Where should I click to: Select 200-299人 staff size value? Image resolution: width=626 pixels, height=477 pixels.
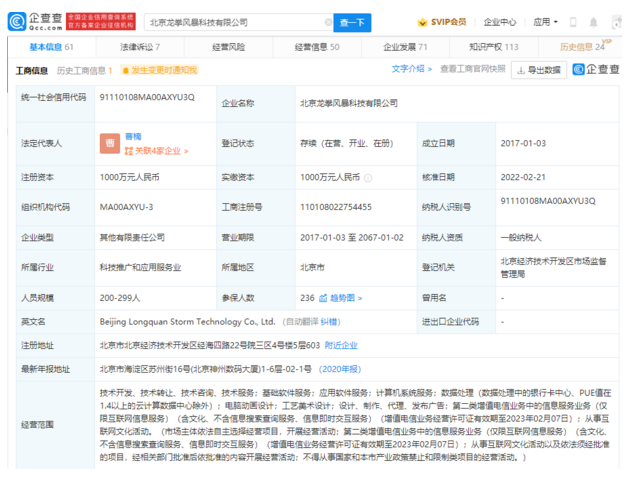click(x=120, y=298)
